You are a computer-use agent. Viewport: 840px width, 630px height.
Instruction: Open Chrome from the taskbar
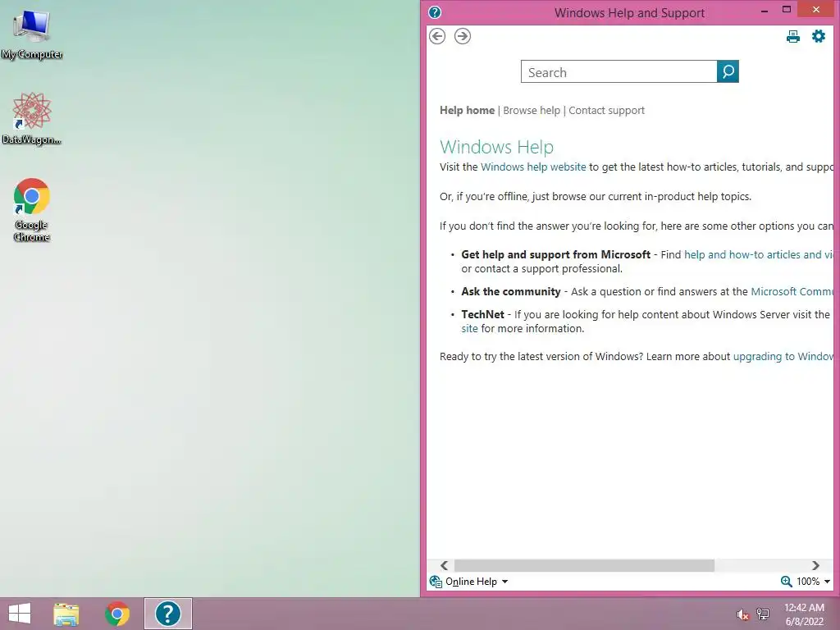[x=117, y=614]
